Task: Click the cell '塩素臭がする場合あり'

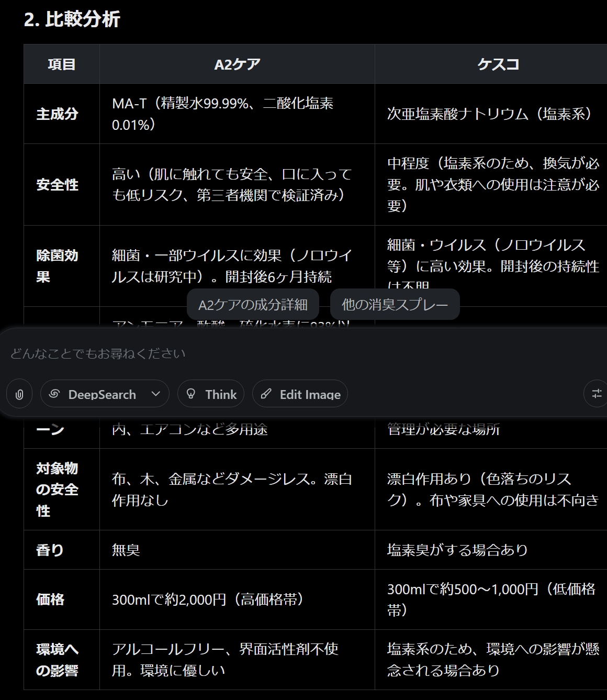Action: [x=491, y=550]
